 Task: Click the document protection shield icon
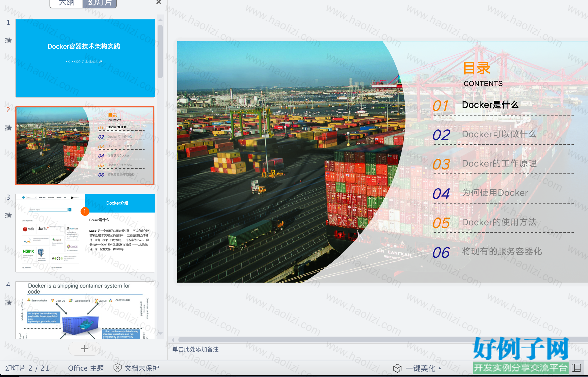pyautogui.click(x=117, y=368)
